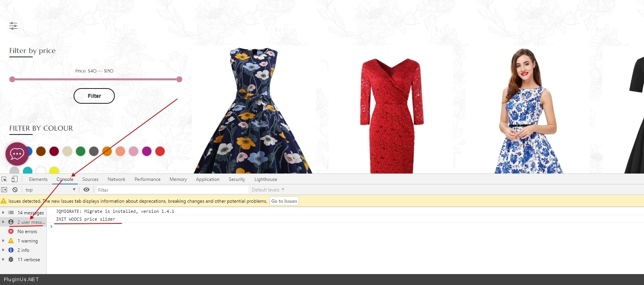Go to the Performance tab
This screenshot has height=285, width=644.
point(148,179)
